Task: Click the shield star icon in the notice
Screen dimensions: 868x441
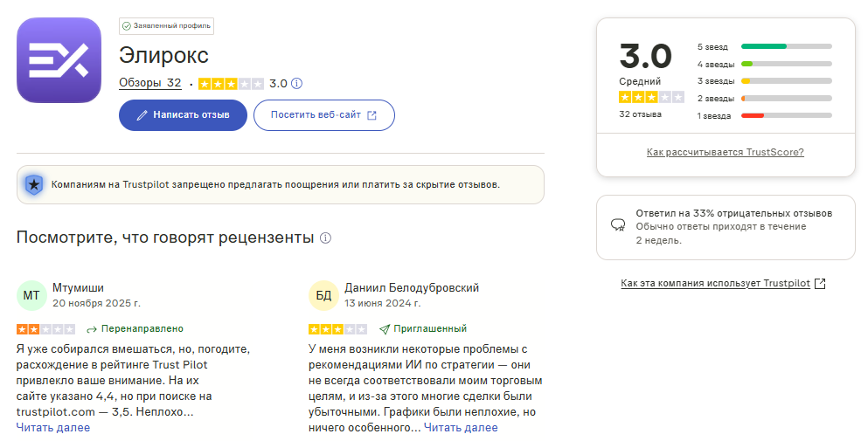Action: point(34,184)
